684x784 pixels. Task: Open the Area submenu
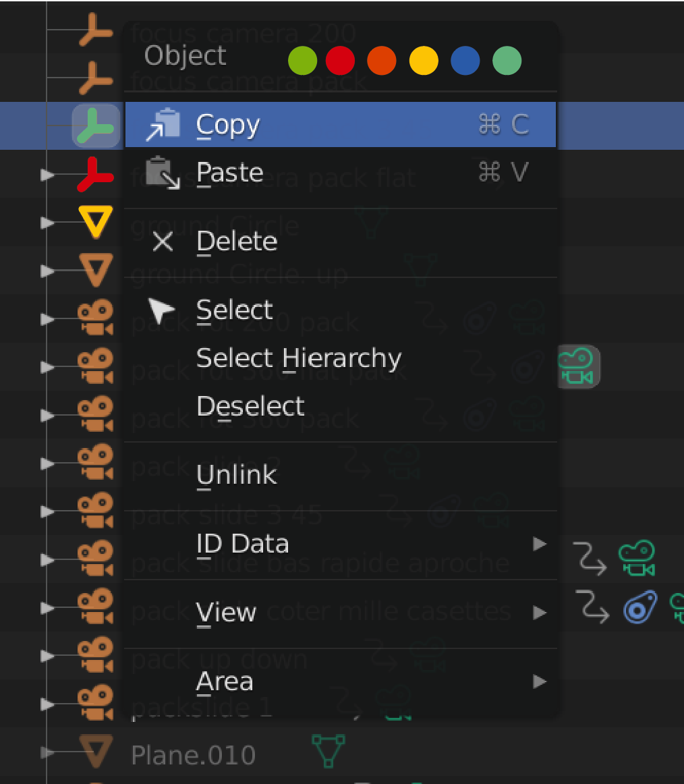pyautogui.click(x=341, y=681)
